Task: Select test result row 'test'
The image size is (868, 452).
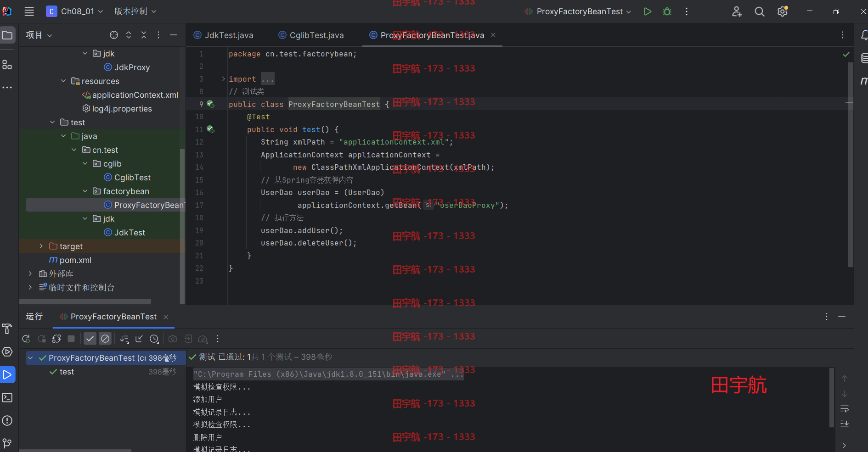Action: tap(106, 372)
